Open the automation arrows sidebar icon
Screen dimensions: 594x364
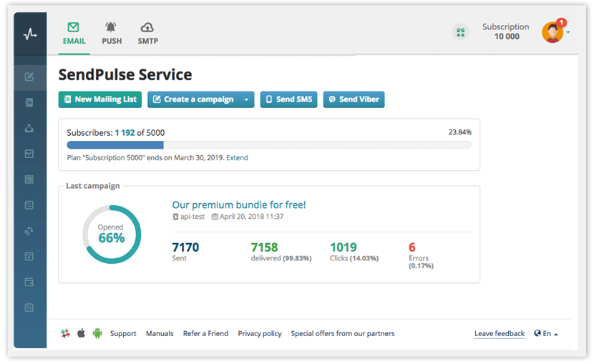[x=29, y=231]
